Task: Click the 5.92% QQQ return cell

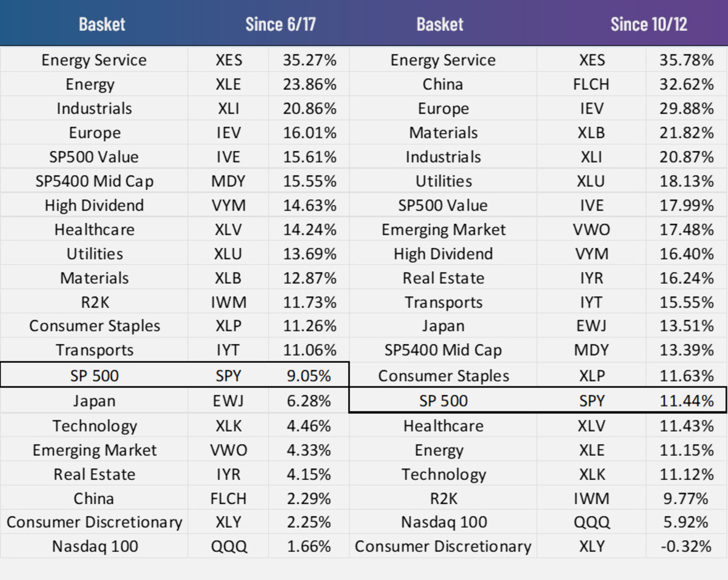Action: click(687, 522)
